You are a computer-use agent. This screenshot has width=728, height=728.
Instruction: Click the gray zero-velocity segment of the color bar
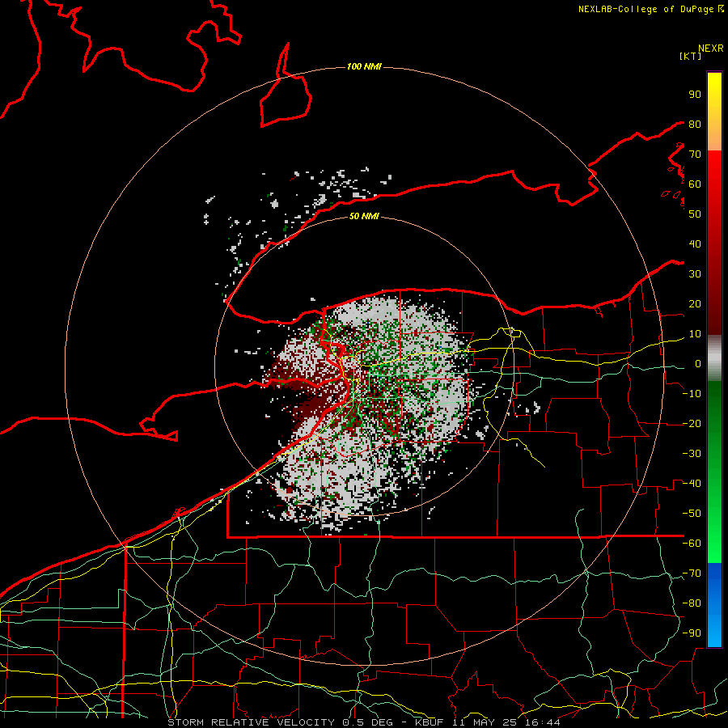click(x=714, y=358)
